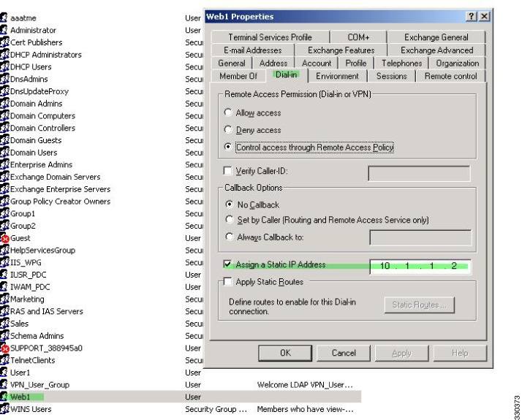The height and width of the screenshot is (420, 522).
Task: Click the dialog Help button
Action: tap(460, 353)
